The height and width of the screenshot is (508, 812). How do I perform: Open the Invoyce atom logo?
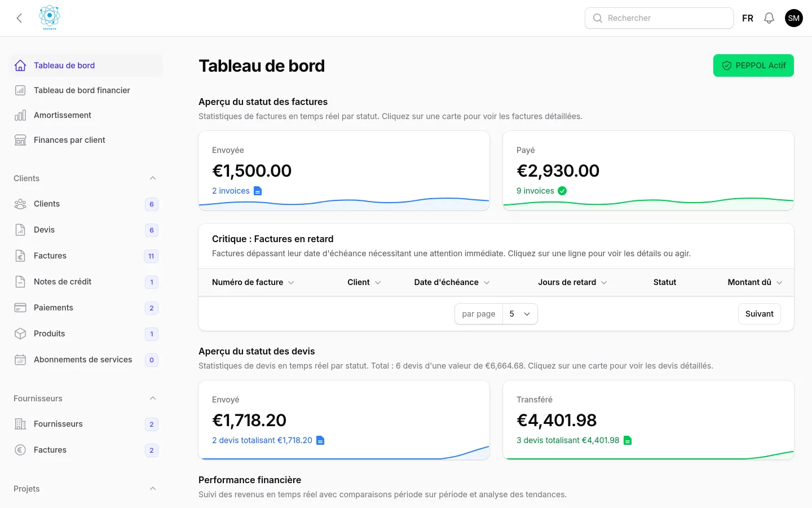(x=50, y=18)
